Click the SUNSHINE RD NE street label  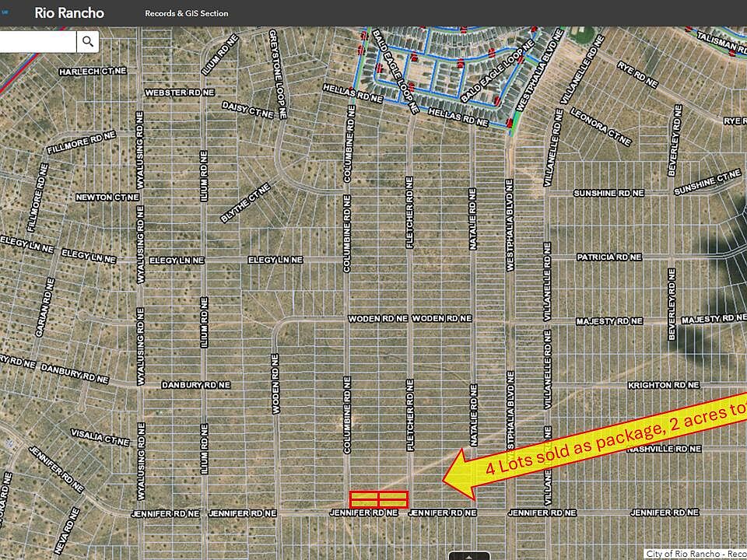608,193
